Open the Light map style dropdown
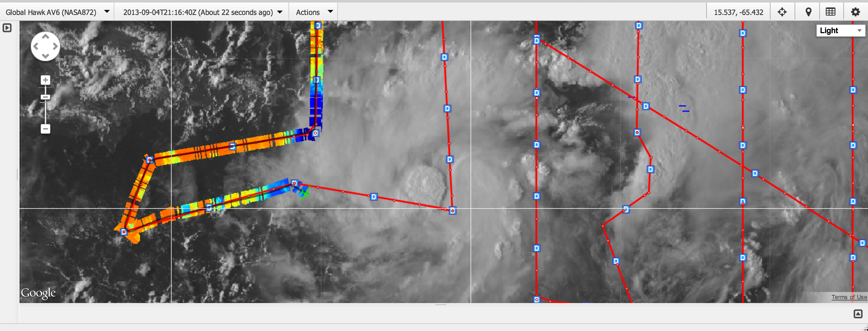This screenshot has width=868, height=331. (840, 31)
